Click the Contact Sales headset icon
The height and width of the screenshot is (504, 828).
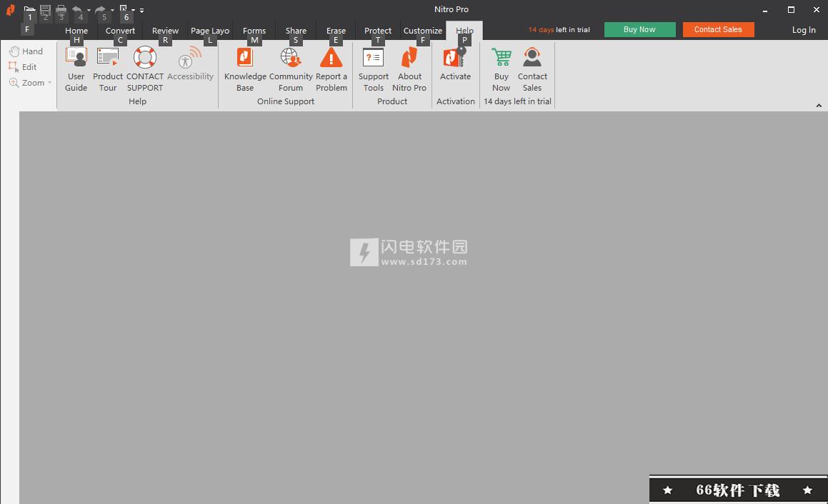click(532, 57)
